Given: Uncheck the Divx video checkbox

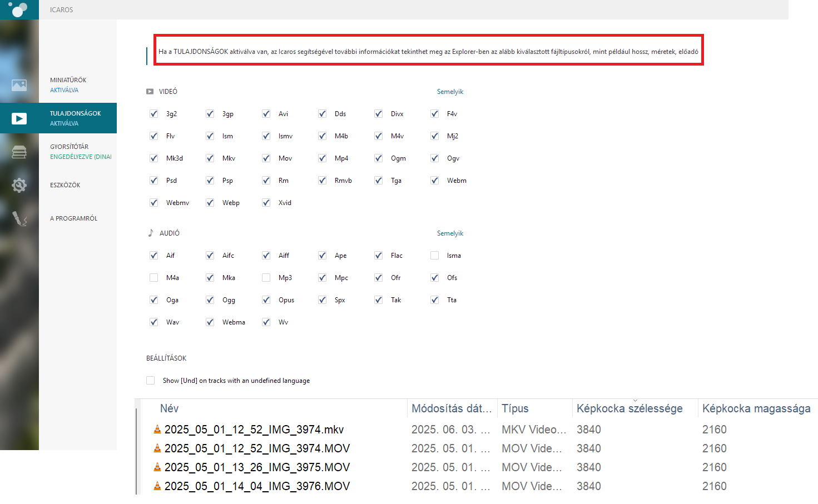Looking at the screenshot, I should 379,114.
